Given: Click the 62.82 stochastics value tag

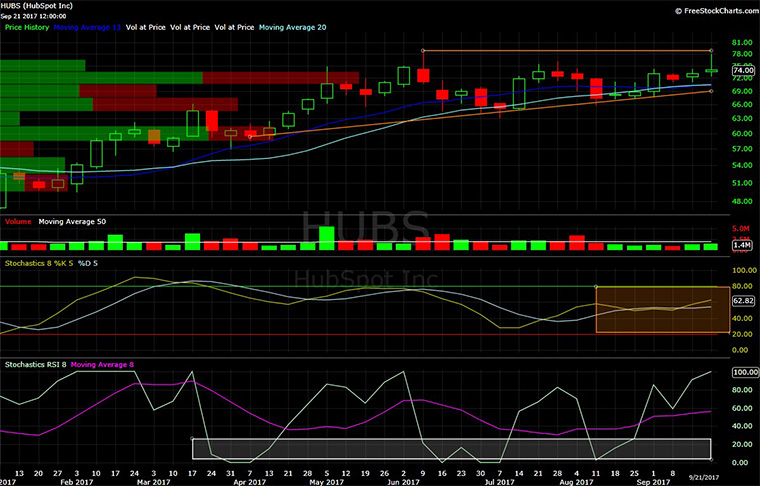Looking at the screenshot, I should (x=744, y=301).
